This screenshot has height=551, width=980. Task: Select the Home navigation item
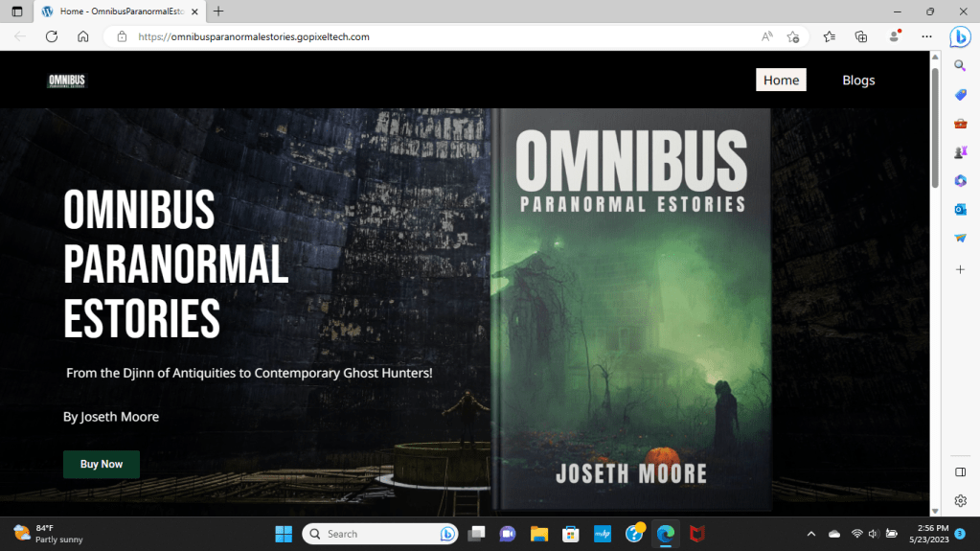pyautogui.click(x=781, y=80)
